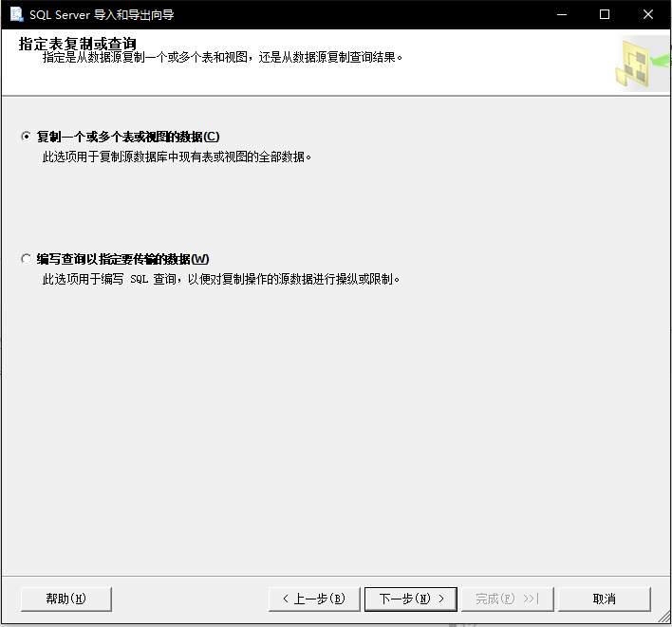The image size is (672, 627).
Task: Click the disabled 完成(F) finish button
Action: pyautogui.click(x=507, y=599)
